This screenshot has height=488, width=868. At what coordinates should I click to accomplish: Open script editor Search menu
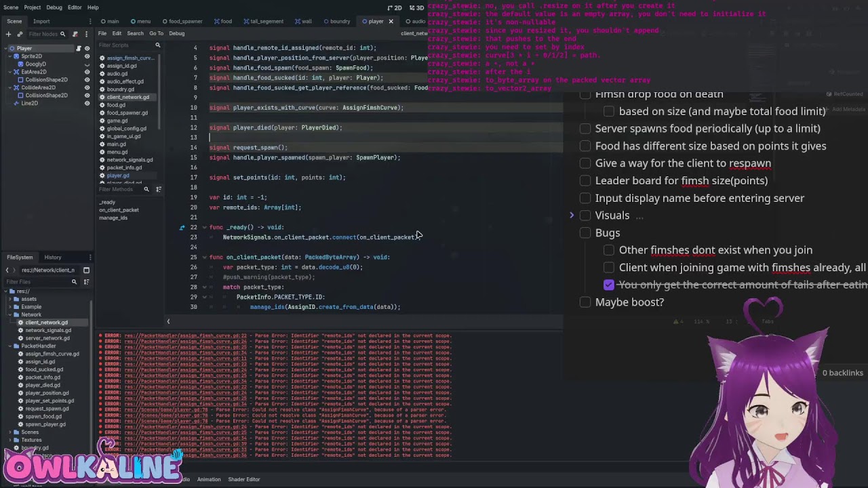click(x=135, y=33)
